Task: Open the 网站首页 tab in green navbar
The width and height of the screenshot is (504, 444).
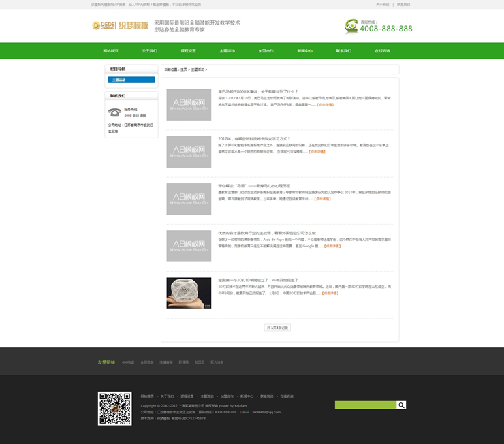Action: (110, 51)
